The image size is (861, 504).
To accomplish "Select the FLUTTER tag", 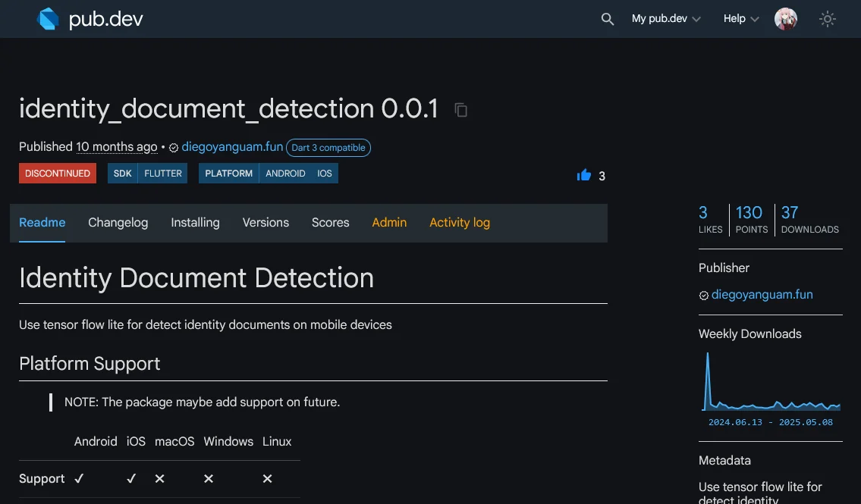I will tap(163, 174).
